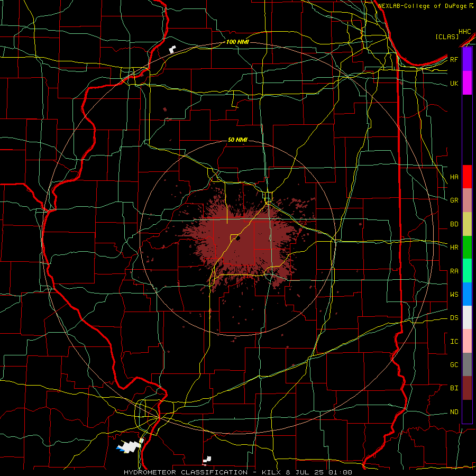Click the "ND" legend label
Screen dimensions: 476x476
click(x=454, y=412)
